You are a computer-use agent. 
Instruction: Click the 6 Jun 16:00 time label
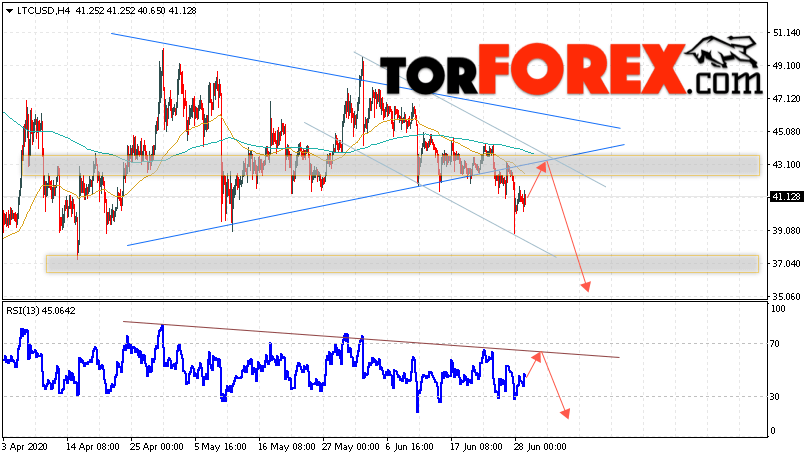click(410, 447)
